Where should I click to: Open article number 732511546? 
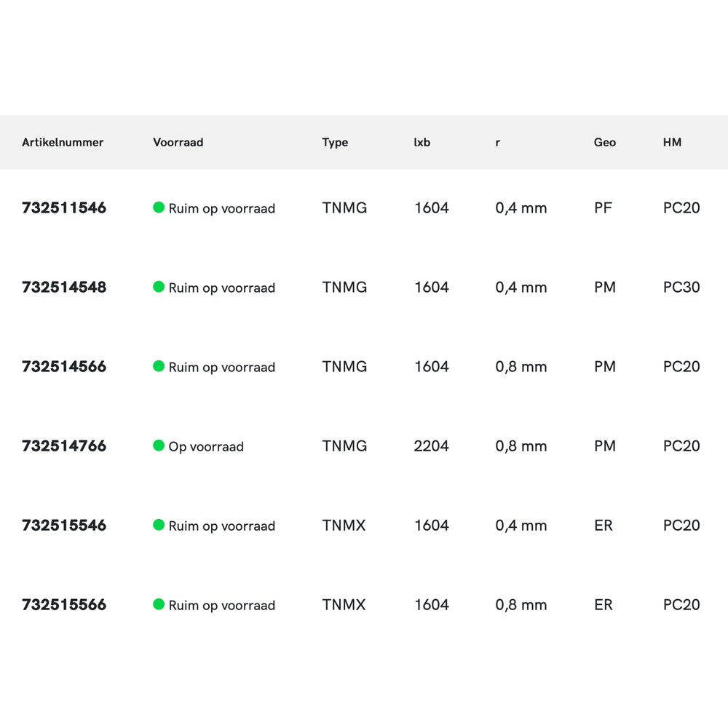click(x=64, y=208)
